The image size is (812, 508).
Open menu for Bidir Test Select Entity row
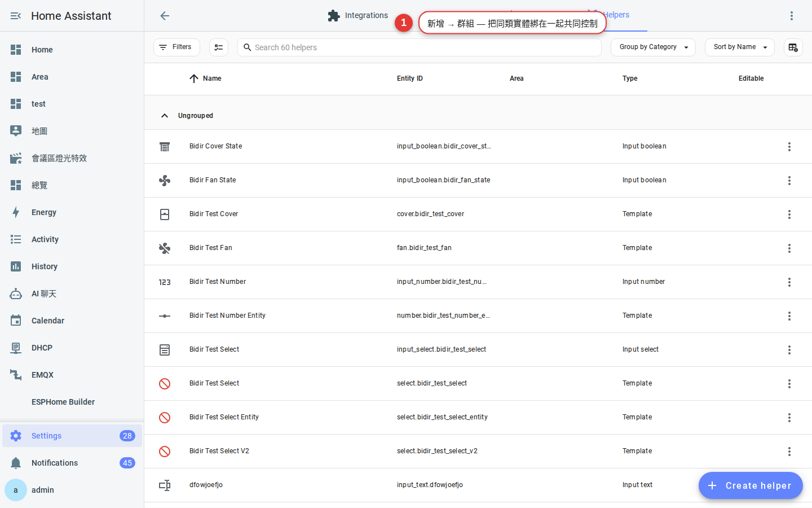(789, 418)
